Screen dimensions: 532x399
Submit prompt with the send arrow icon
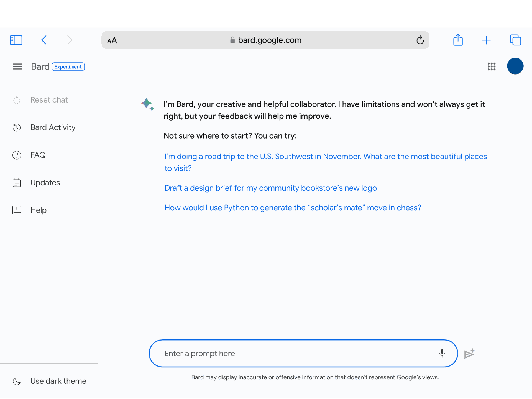tap(469, 354)
